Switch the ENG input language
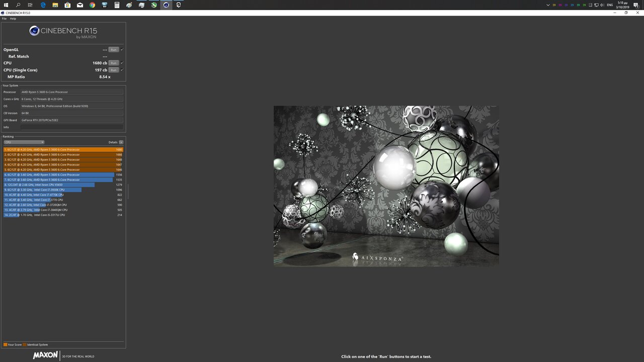This screenshot has width=644, height=362. pyautogui.click(x=610, y=5)
